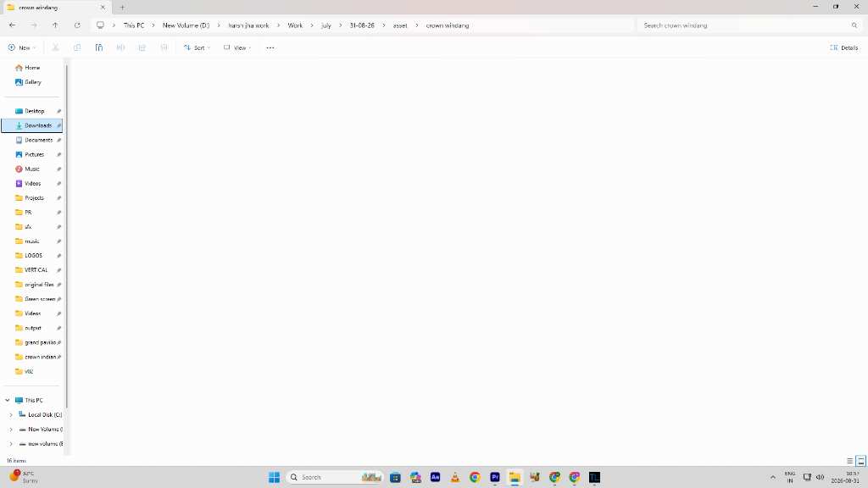Switch to the details list view in the status bar
This screenshot has height=488, width=868.
[849, 460]
